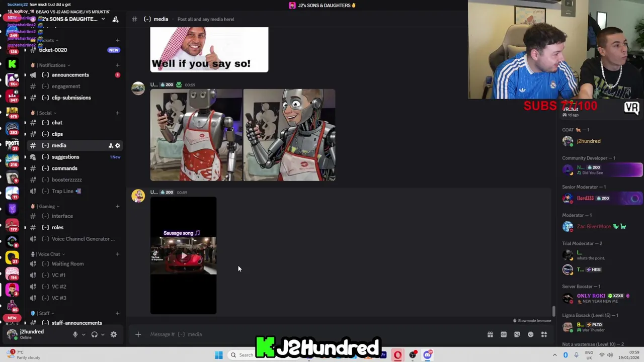Viewport: 644px width, 362px height.
Task: Open the apps icon in message bar
Action: click(544, 334)
